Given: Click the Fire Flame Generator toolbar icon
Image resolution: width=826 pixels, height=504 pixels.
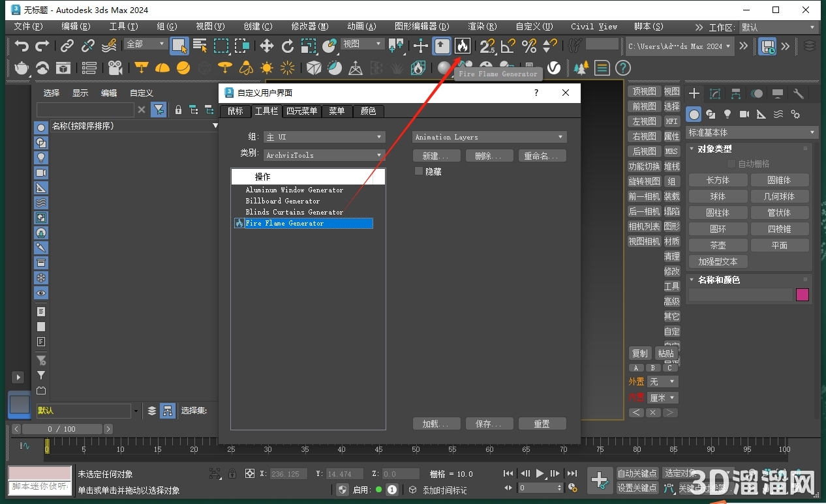Looking at the screenshot, I should 463,46.
